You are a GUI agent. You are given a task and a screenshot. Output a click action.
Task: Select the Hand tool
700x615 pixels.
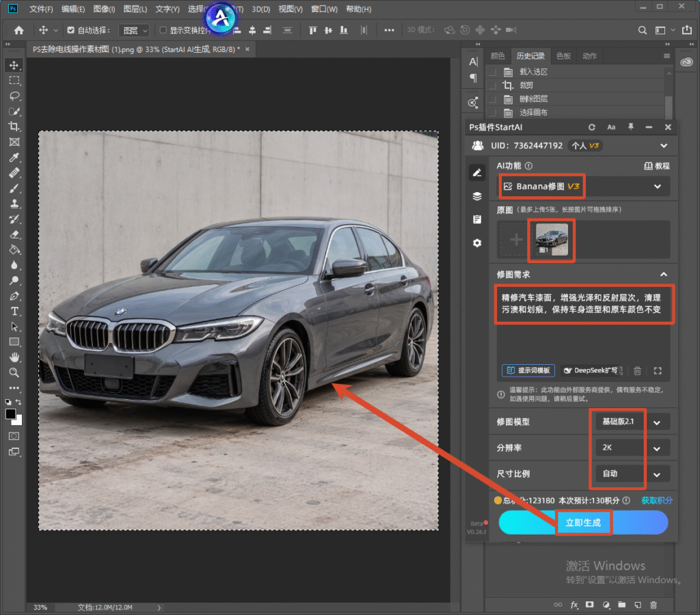14,357
